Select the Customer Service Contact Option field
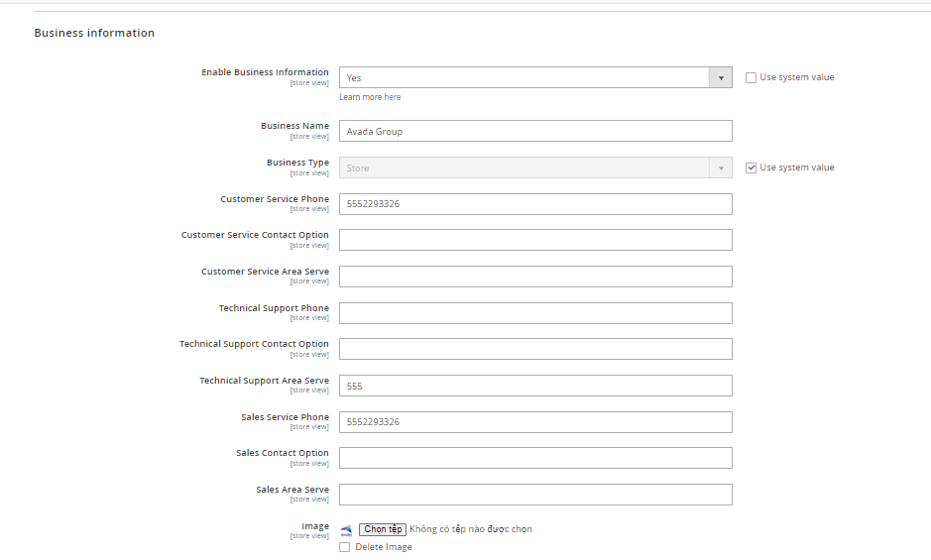The image size is (931, 560). pyautogui.click(x=535, y=240)
